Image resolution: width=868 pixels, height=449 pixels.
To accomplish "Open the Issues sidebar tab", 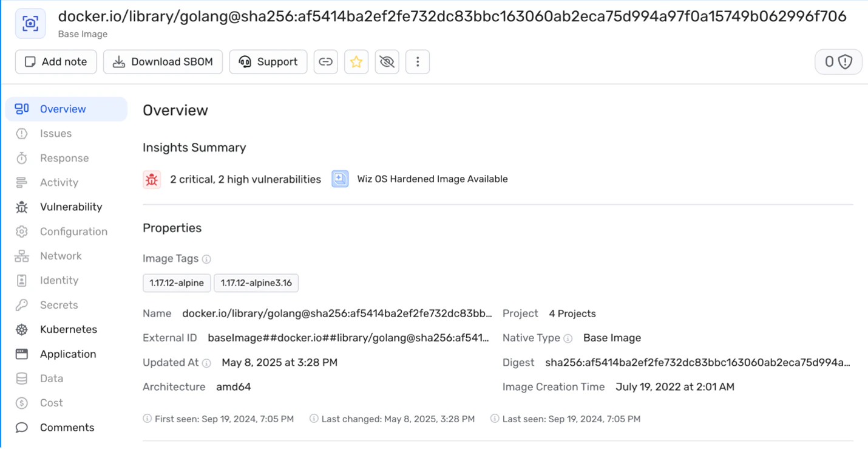I will pos(66,133).
